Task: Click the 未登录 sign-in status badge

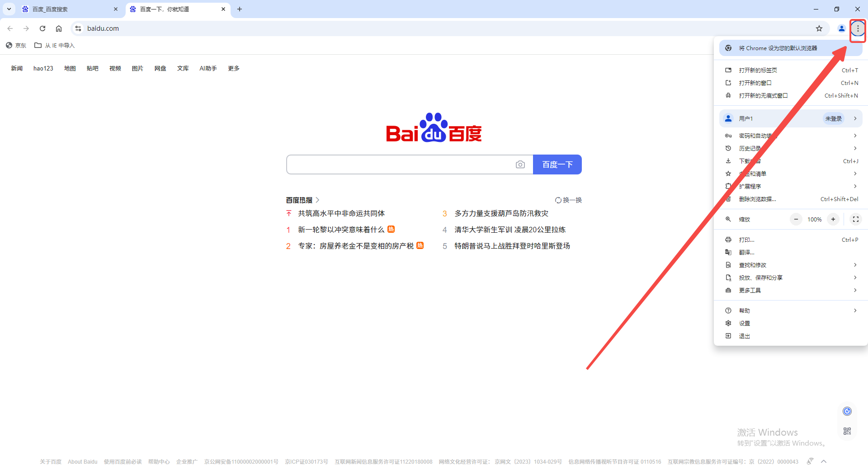Action: point(833,118)
